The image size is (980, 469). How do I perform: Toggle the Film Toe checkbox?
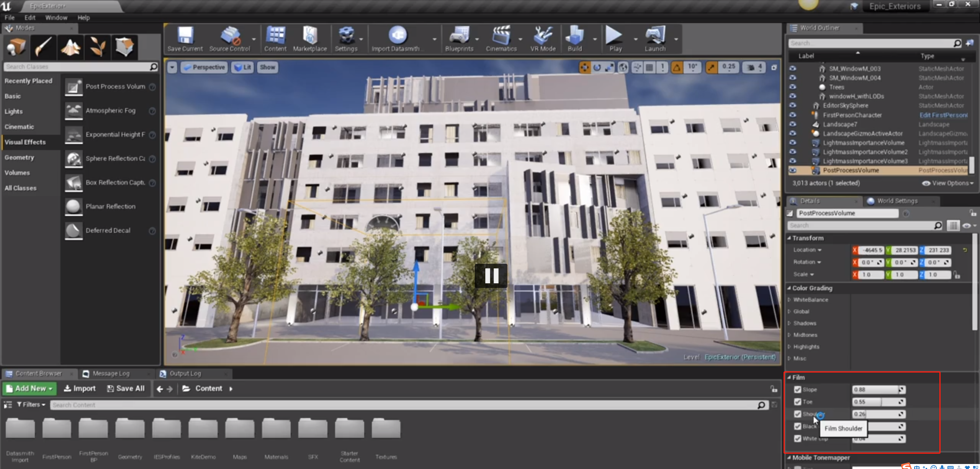click(x=798, y=402)
